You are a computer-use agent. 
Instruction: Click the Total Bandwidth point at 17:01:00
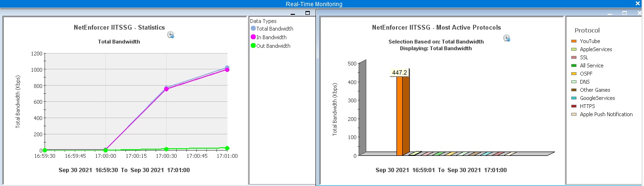click(x=227, y=68)
